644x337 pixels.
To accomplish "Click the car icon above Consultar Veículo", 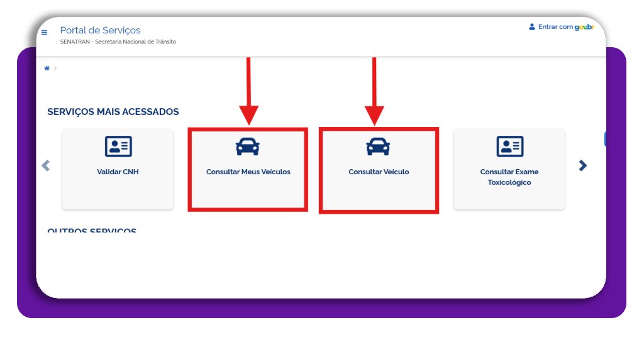I will 378,146.
